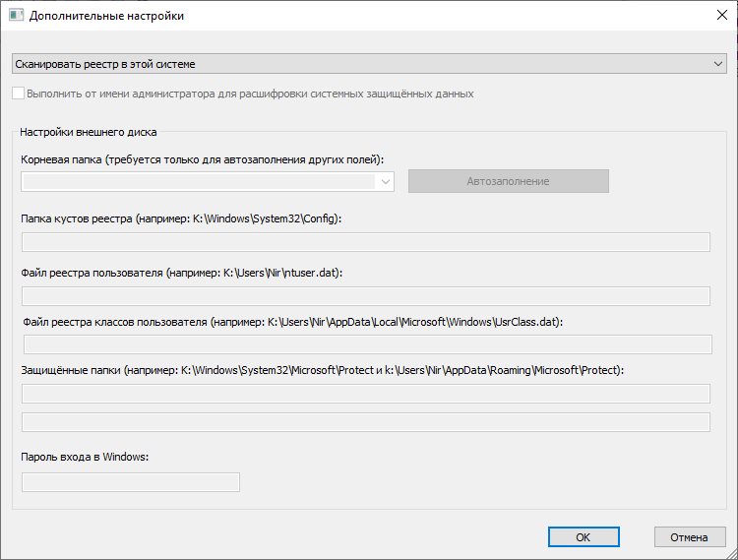Click the second Защищённые папки input field
The width and height of the screenshot is (738, 560).
365,422
